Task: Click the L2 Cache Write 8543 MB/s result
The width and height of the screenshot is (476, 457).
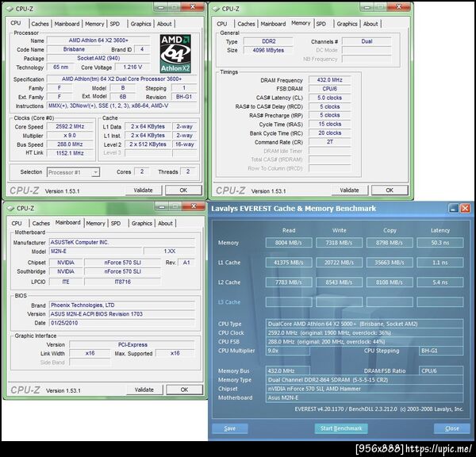Action: pyautogui.click(x=339, y=282)
